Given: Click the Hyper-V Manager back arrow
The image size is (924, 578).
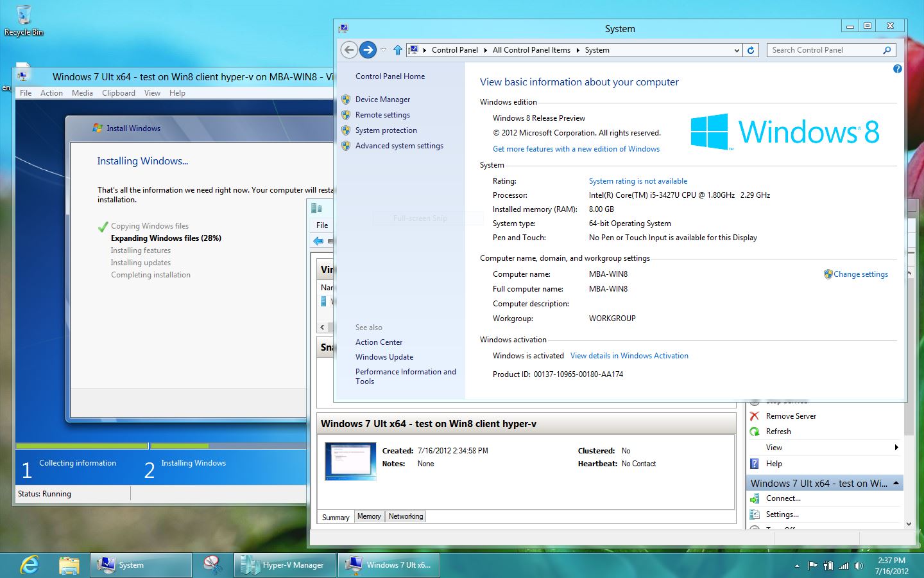Looking at the screenshot, I should click(318, 241).
